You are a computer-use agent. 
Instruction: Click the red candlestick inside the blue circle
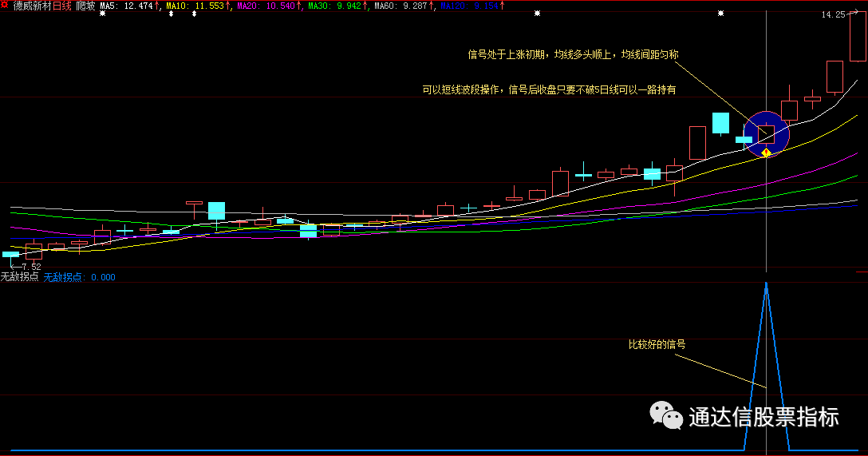[x=766, y=135]
